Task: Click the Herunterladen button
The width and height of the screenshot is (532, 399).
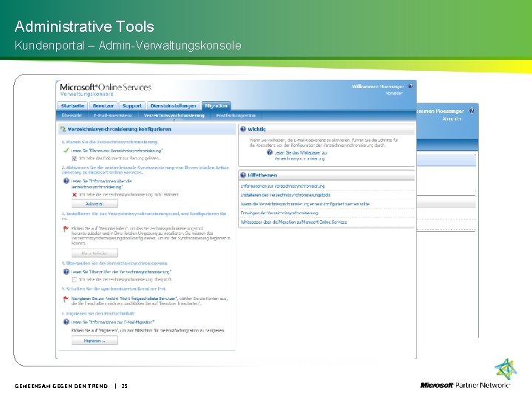Action: [95, 253]
